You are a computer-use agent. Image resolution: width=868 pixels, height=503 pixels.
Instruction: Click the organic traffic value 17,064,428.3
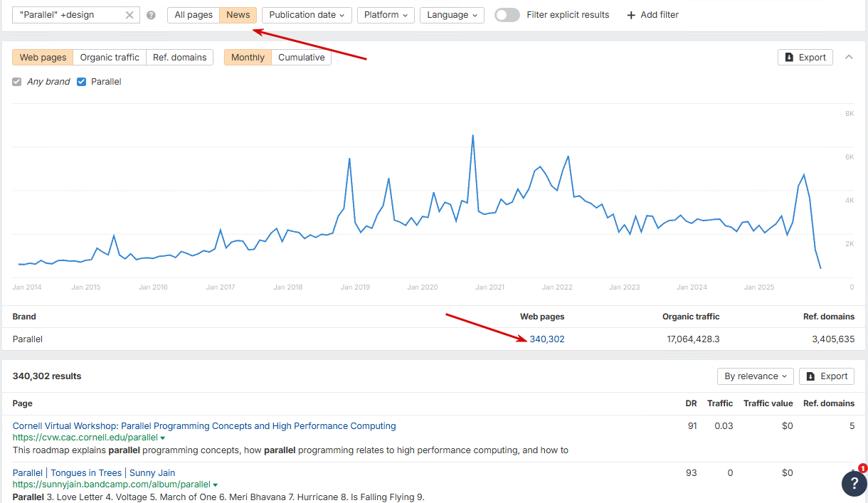pos(693,339)
